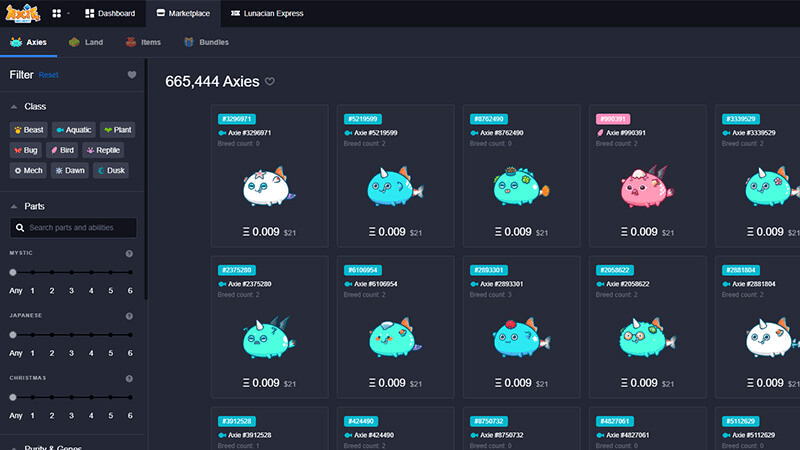800x450 pixels.
Task: Focus the Search parts and abilities field
Action: click(x=73, y=228)
